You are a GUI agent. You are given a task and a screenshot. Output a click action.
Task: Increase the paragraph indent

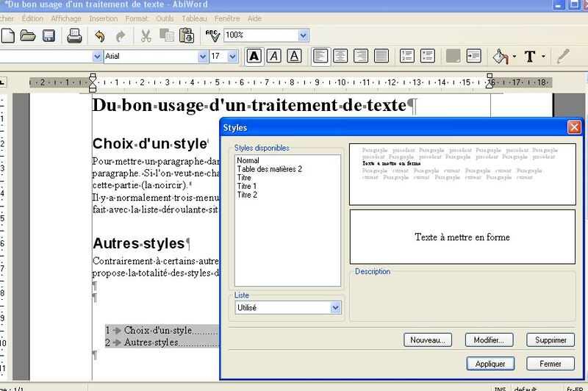473,57
